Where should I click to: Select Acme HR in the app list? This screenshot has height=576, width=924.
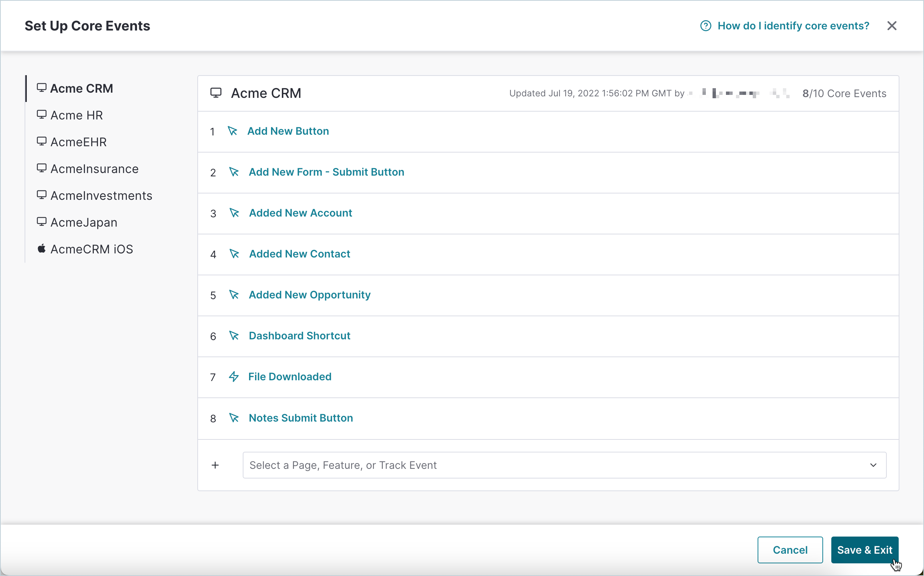(77, 115)
